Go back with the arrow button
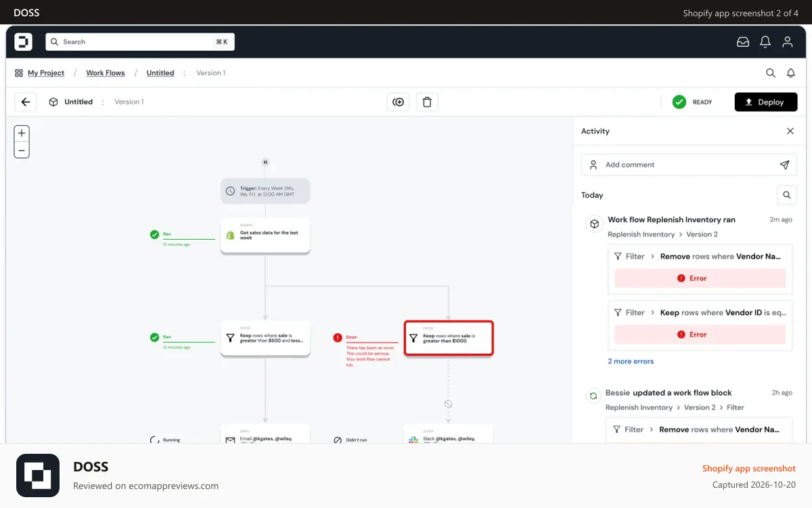This screenshot has width=812, height=508. pyautogui.click(x=26, y=102)
